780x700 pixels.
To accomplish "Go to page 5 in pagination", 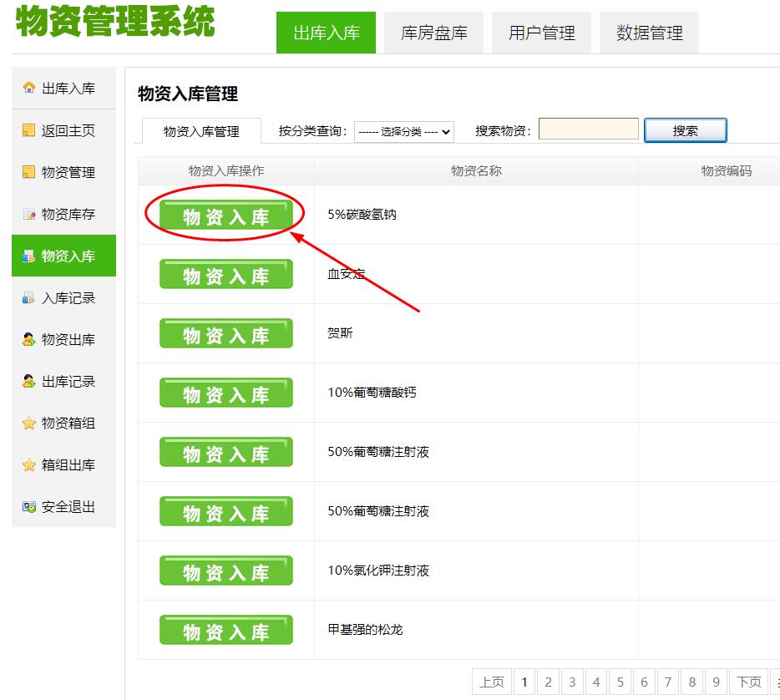I will click(620, 682).
